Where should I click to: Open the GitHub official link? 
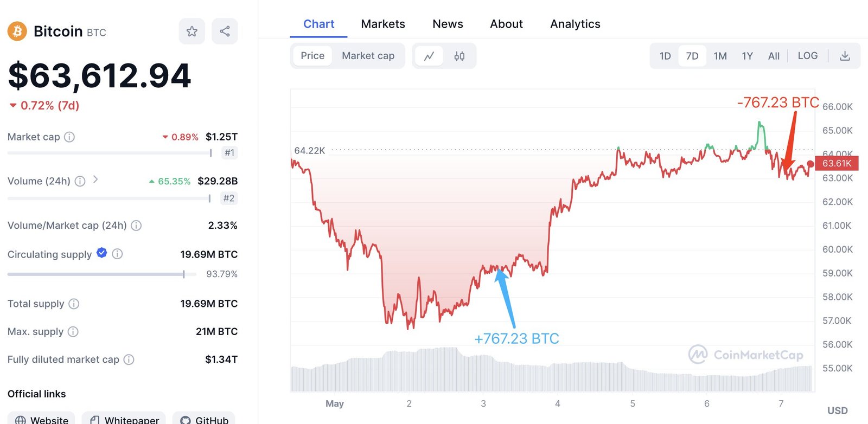pyautogui.click(x=204, y=419)
